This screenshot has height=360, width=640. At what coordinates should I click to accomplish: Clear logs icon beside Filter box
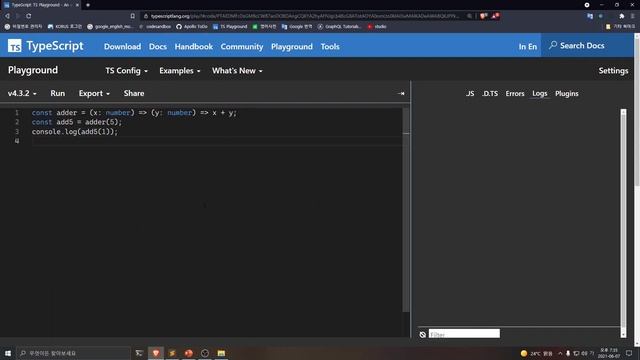[423, 334]
